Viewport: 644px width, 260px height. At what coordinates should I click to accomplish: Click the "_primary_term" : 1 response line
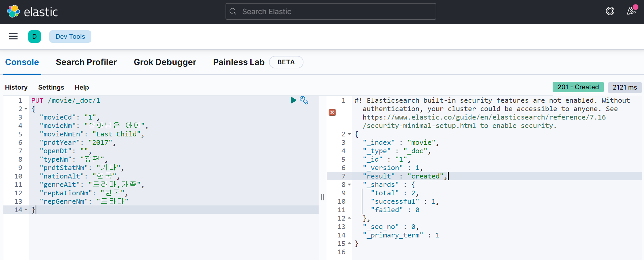[401, 235]
